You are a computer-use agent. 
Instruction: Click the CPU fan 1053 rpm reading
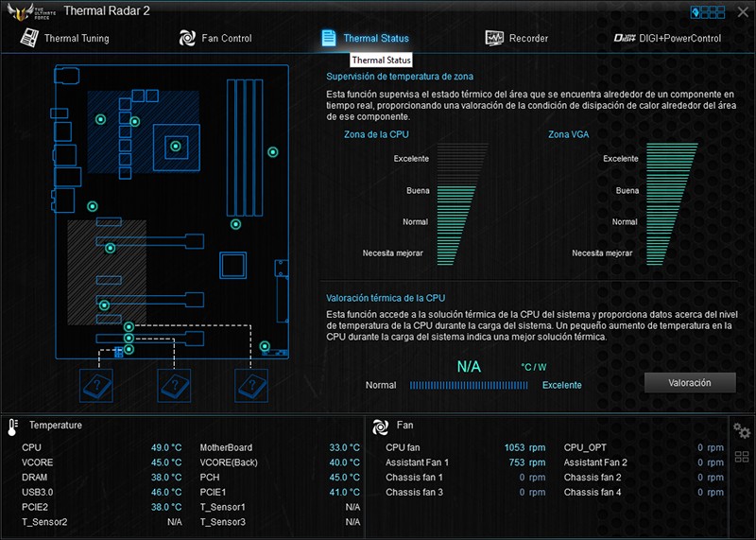525,447
